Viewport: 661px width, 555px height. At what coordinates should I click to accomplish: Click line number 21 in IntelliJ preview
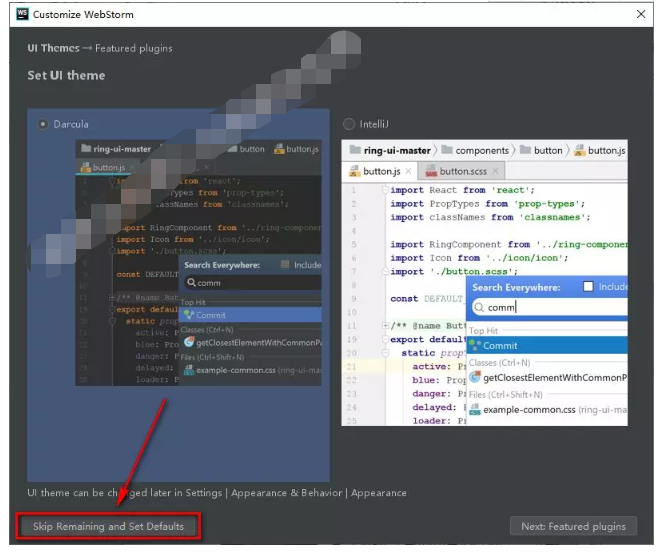pos(352,366)
